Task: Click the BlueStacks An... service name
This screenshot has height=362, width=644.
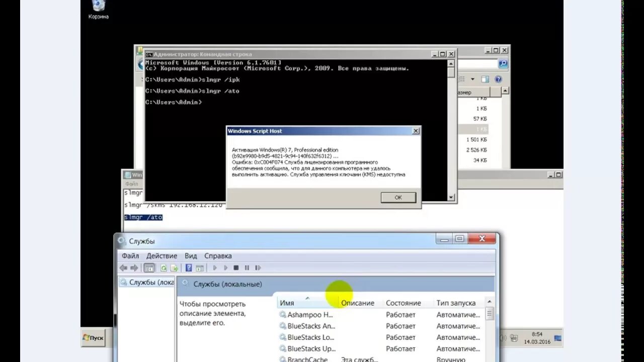Action: [x=311, y=326]
